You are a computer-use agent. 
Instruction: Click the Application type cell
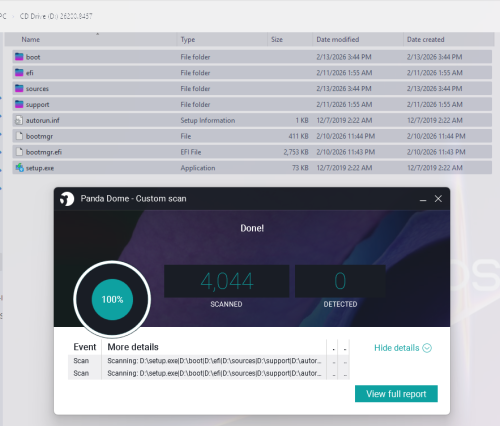click(198, 168)
